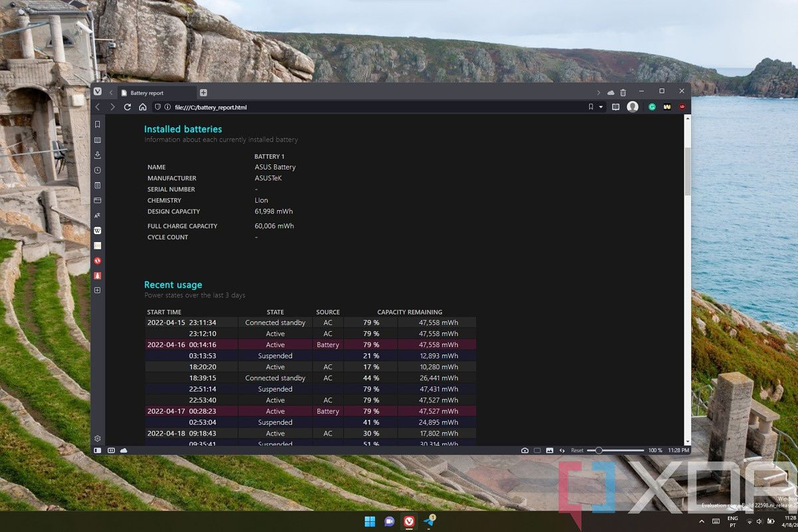Open Page Actions in the status bar
Image resolution: width=798 pixels, height=532 pixels.
coord(562,450)
